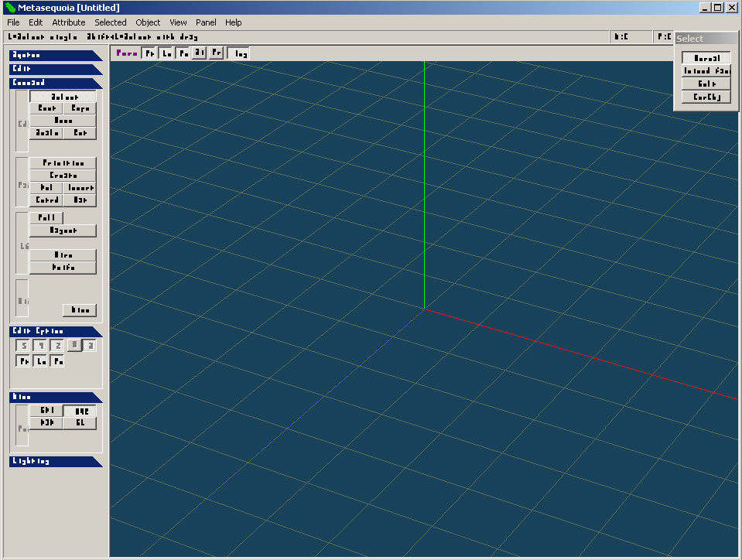This screenshot has width=742, height=560.
Task: Open the Edit menu
Action: [x=36, y=22]
